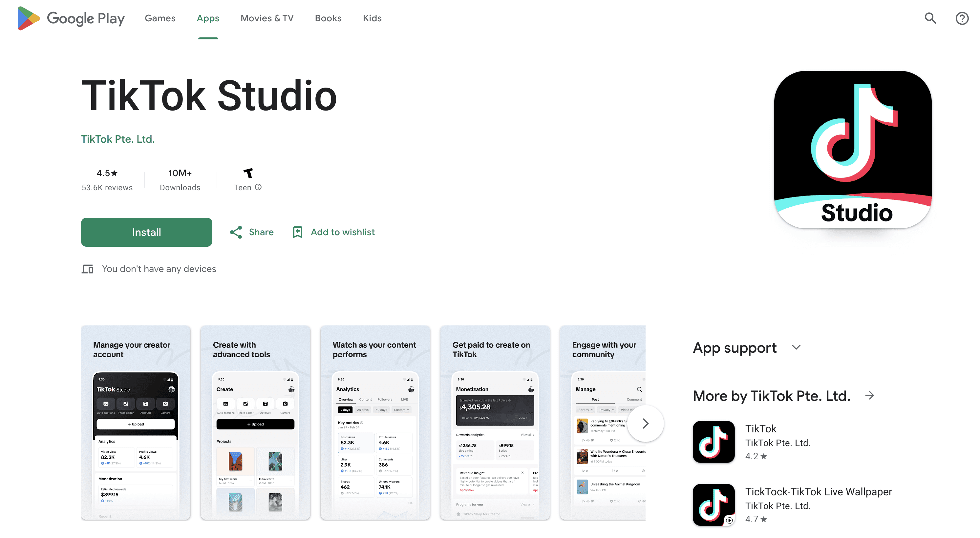Open the help center icon
This screenshot has height=538, width=980.
coord(962,18)
